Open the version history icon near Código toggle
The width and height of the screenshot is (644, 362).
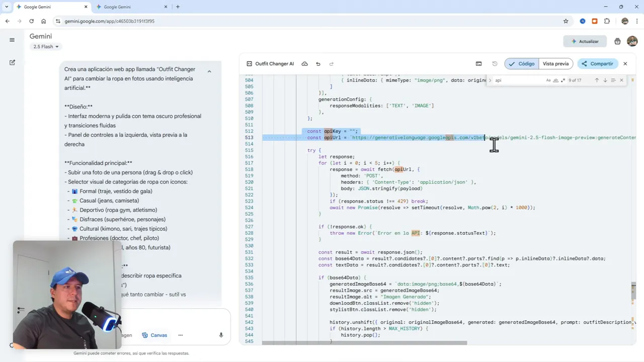click(x=495, y=63)
